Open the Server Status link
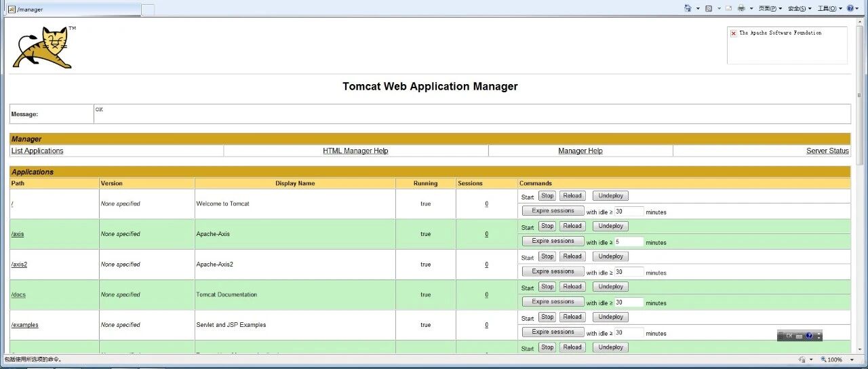Image resolution: width=868 pixels, height=369 pixels. [827, 151]
